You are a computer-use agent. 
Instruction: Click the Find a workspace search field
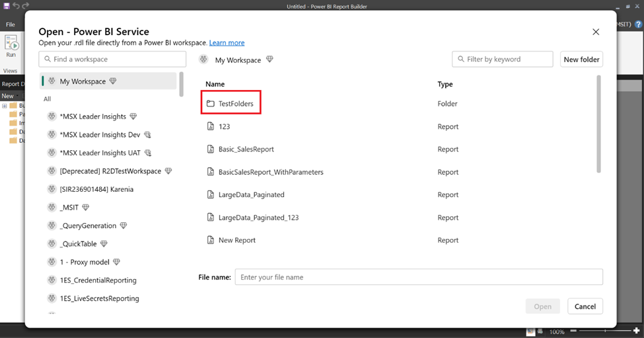[112, 60]
